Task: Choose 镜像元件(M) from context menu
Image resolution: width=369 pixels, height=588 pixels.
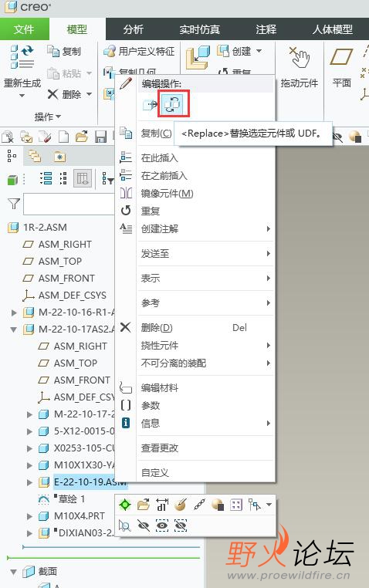Action: point(168,194)
